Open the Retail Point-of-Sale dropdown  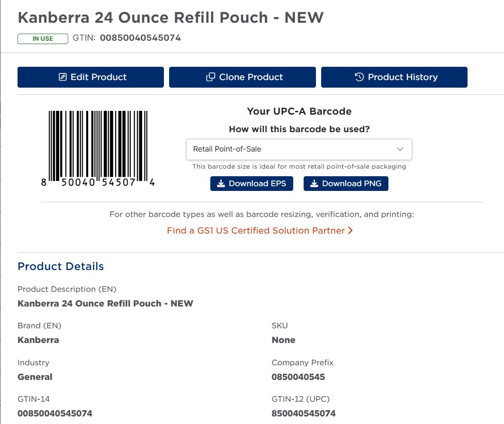[x=298, y=149]
